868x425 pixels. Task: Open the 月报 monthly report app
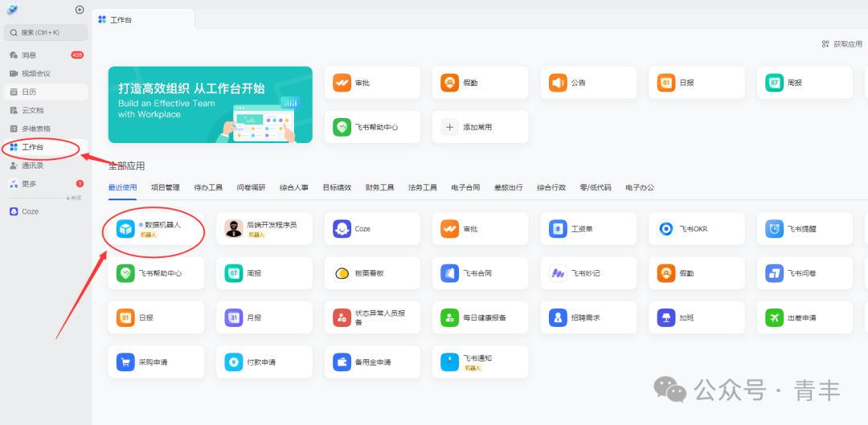(x=264, y=317)
